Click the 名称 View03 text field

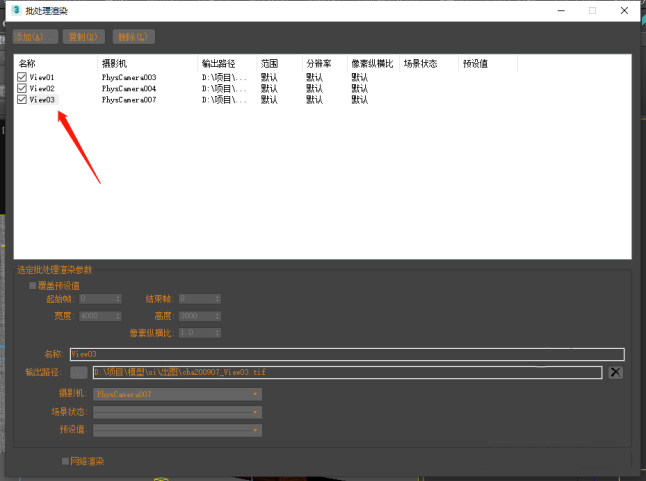pos(347,354)
